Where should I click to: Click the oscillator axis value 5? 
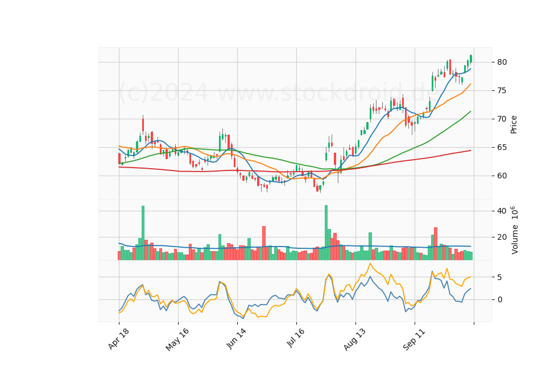500,278
